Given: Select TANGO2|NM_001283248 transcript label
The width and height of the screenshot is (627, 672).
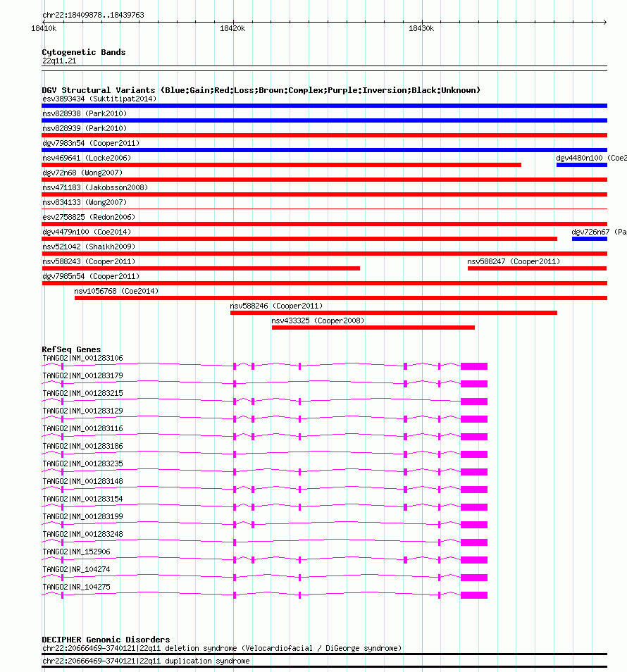Looking at the screenshot, I should [x=82, y=534].
